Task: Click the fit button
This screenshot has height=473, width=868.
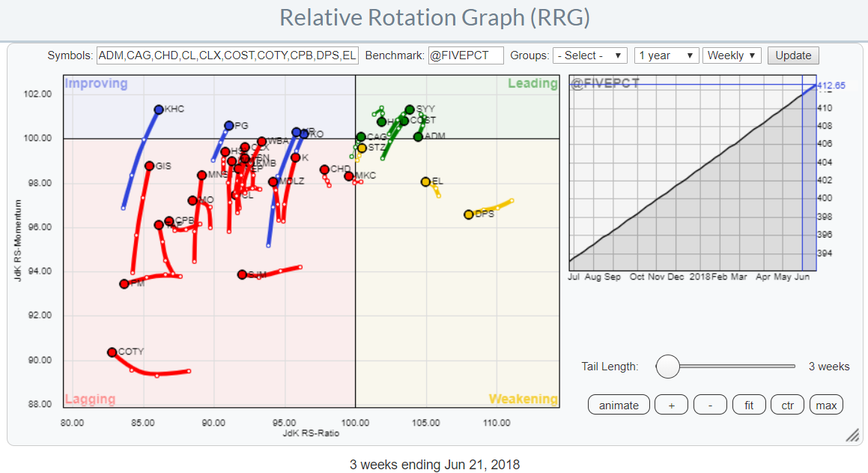Action: click(749, 406)
